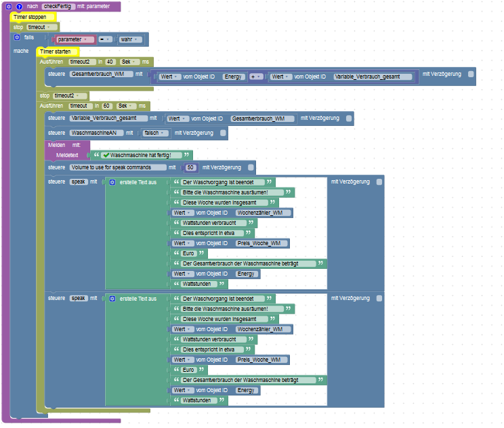Edit upper Dies entspricht in etwa text
504x428 pixels.
click(x=212, y=233)
